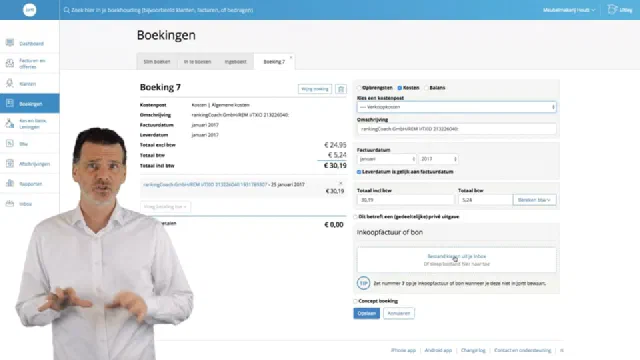
Task: Switch to the Slim boeken tab
Action: point(157,62)
